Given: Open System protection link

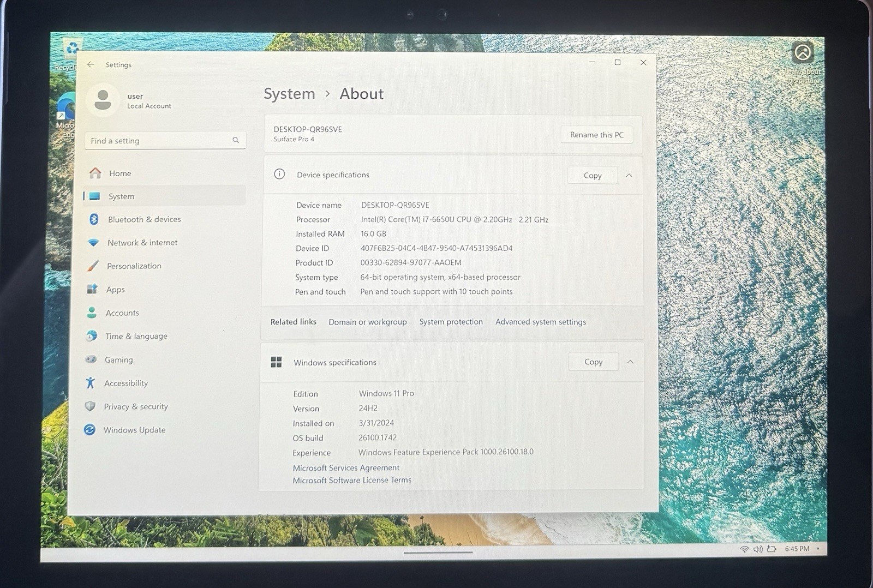Looking at the screenshot, I should pyautogui.click(x=451, y=322).
